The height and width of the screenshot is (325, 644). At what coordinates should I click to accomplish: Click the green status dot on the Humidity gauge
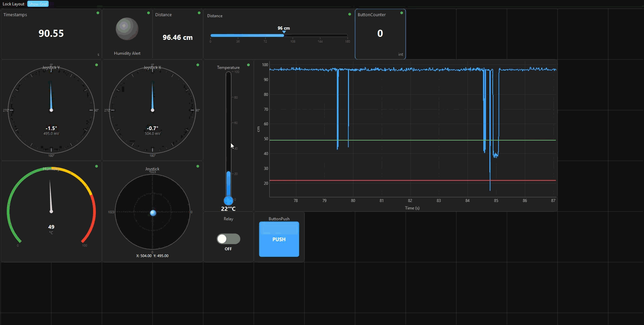coord(96,166)
